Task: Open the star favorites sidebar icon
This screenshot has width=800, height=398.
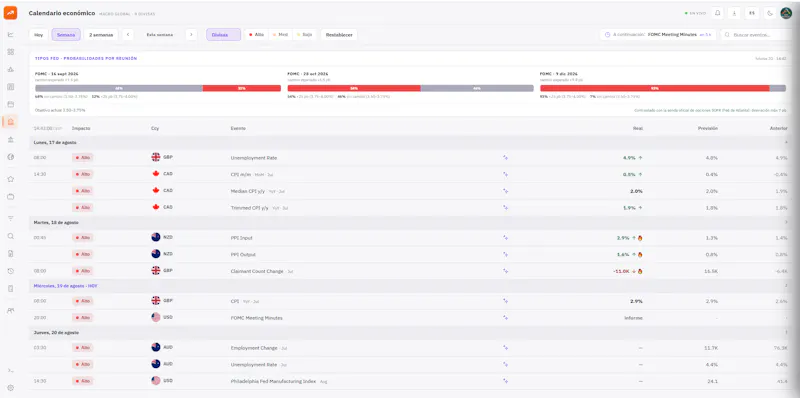Action: click(10, 179)
